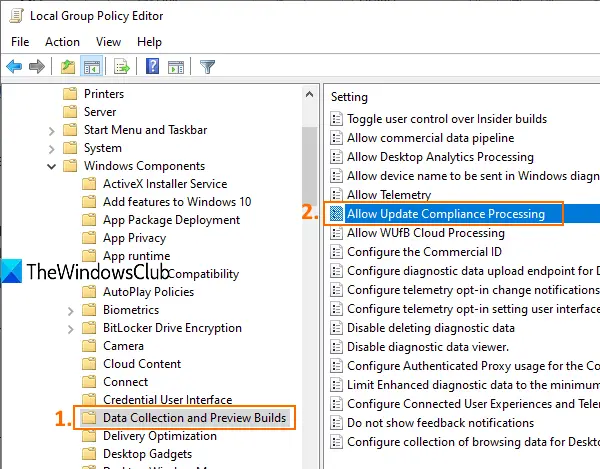Click the Local Group Policy Editor title icon
The image size is (600, 469).
coord(16,16)
